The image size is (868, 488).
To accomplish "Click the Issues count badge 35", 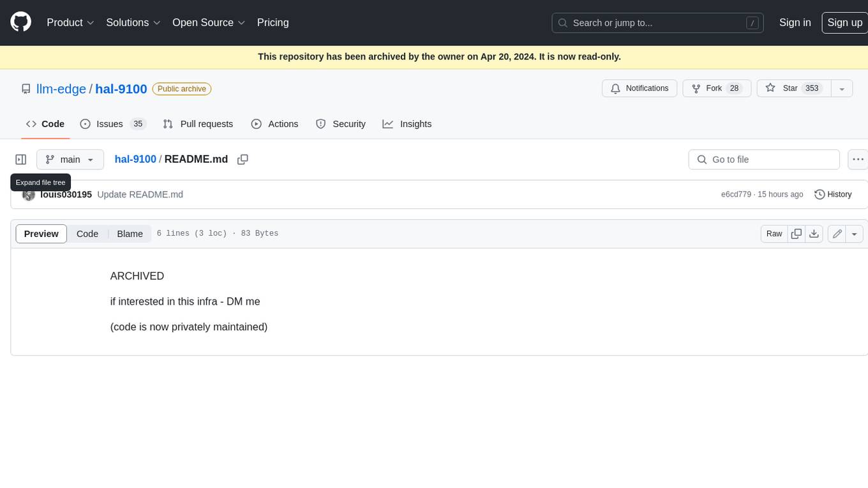I will (x=138, y=124).
